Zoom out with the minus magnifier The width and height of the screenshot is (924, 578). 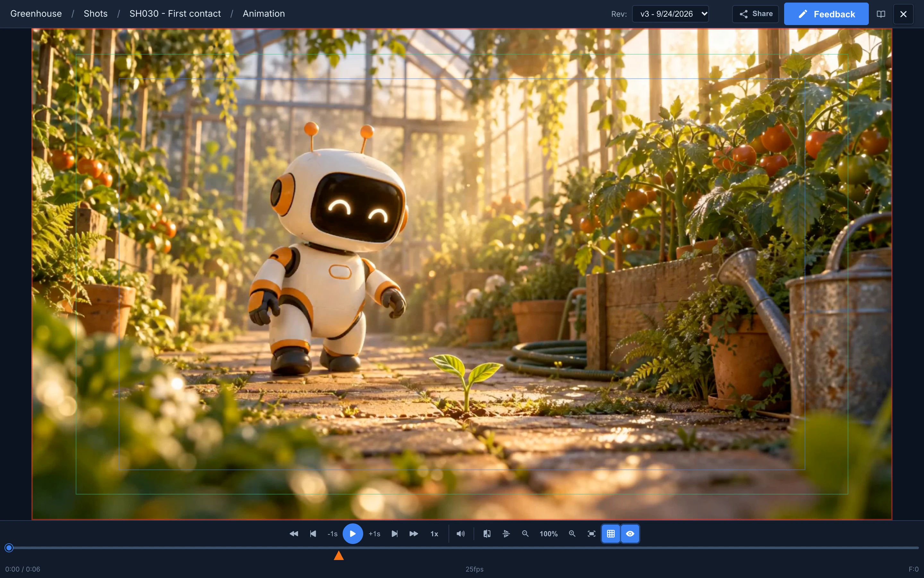tap(526, 534)
